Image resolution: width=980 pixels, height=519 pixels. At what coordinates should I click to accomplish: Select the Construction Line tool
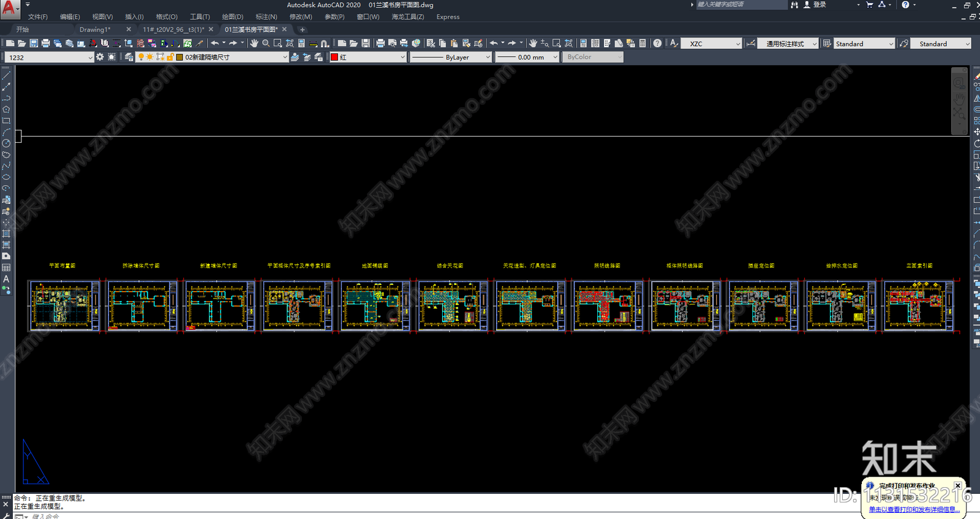point(6,87)
